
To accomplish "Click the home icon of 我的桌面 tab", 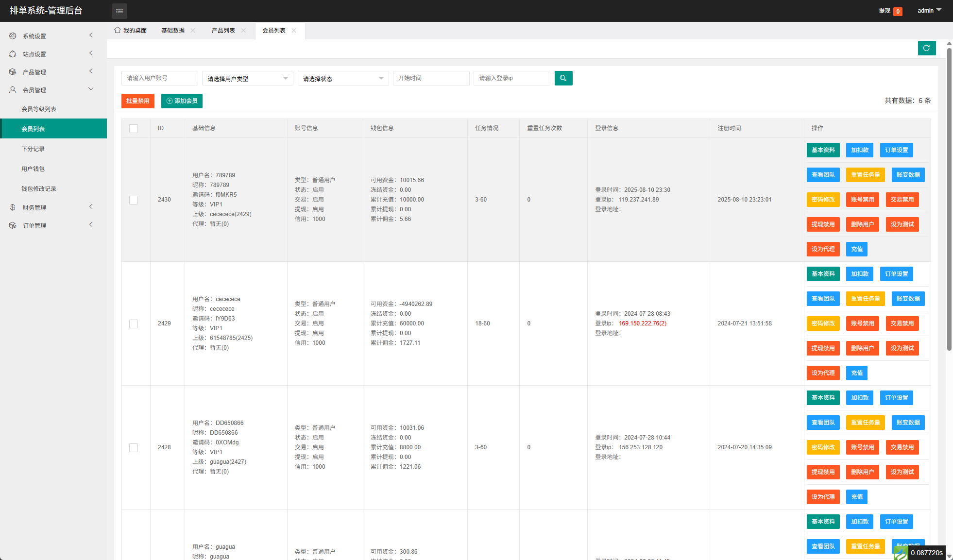I will [118, 30].
